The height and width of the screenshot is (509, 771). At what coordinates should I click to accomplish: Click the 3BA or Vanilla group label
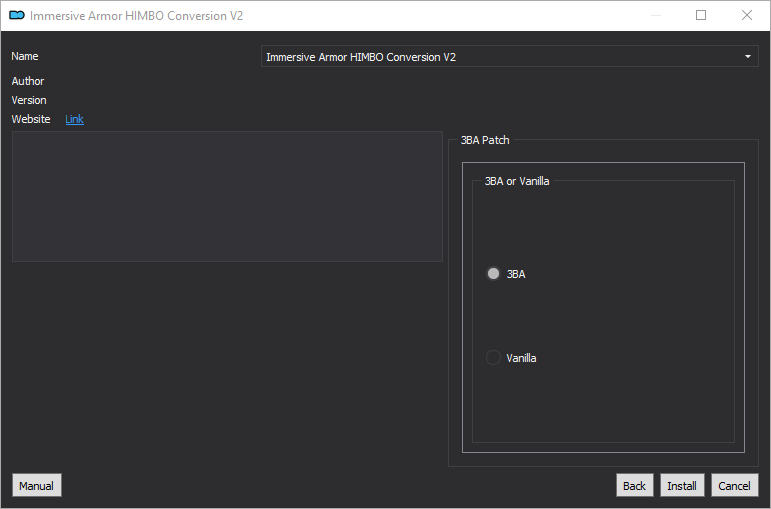coord(517,182)
